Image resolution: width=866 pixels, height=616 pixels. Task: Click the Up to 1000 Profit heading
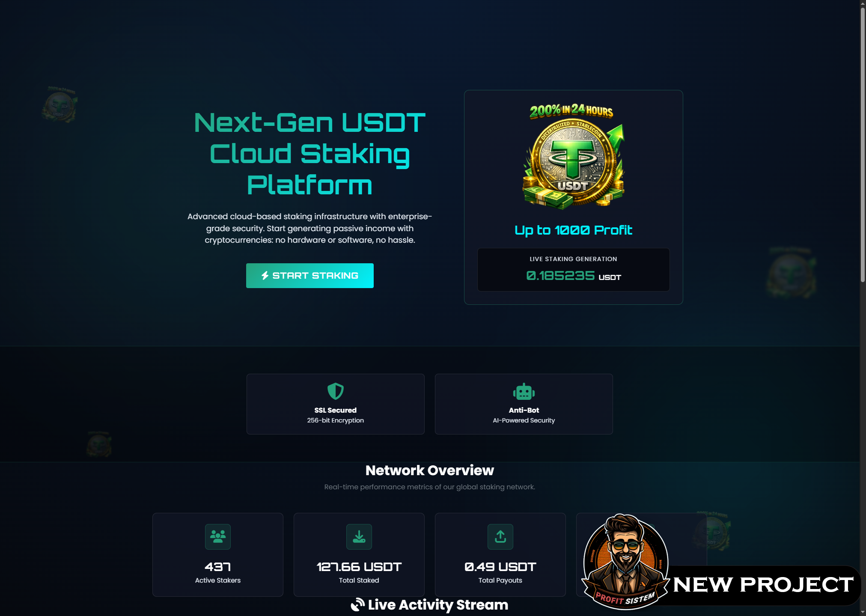[x=573, y=230]
